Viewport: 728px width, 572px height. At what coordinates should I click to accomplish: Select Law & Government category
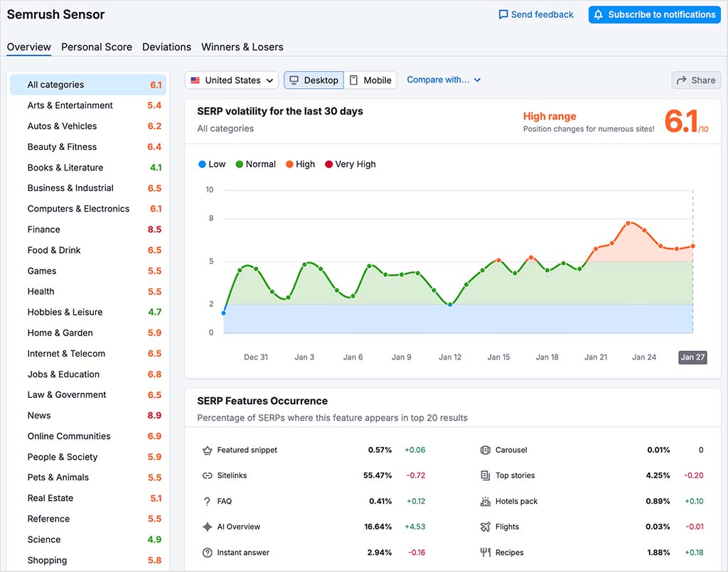tap(88, 395)
